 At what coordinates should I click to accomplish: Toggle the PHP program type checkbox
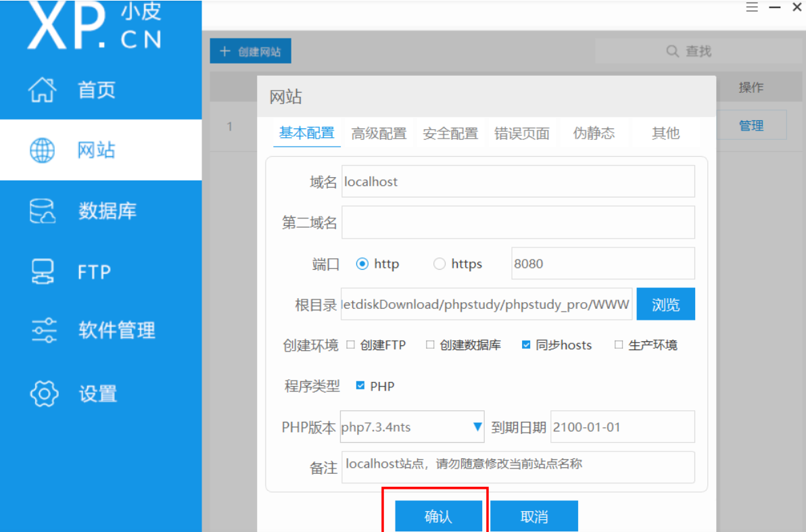[x=360, y=385]
